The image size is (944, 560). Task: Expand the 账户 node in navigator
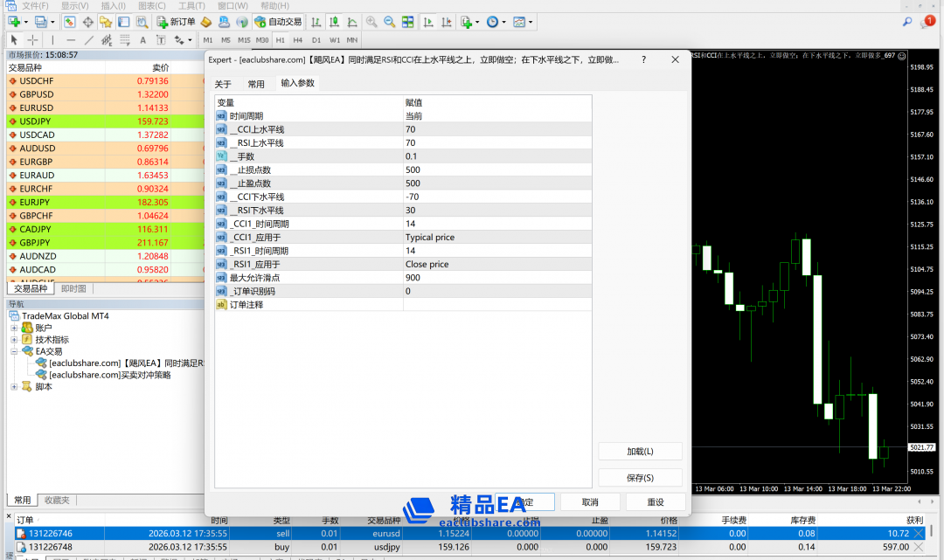click(x=14, y=328)
